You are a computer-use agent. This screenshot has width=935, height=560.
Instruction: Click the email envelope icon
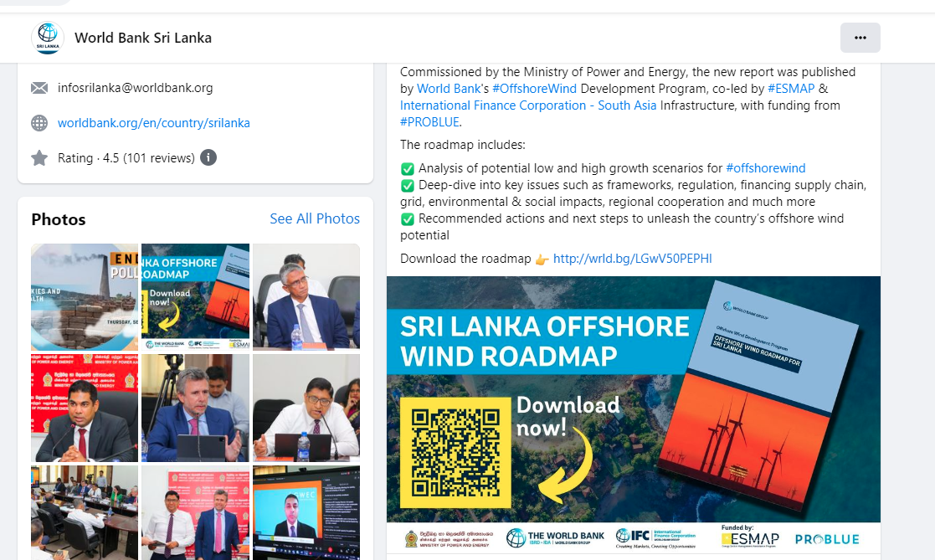pos(39,88)
